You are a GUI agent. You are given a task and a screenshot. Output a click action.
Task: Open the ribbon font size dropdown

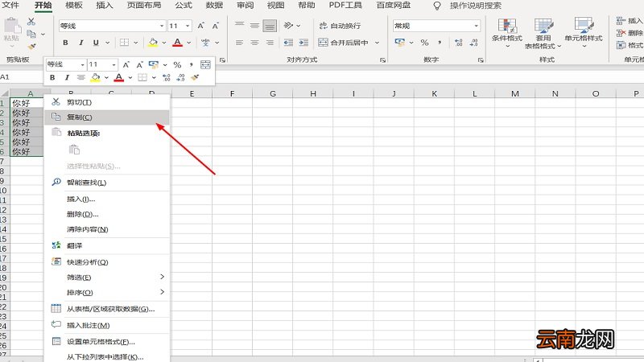188,26
